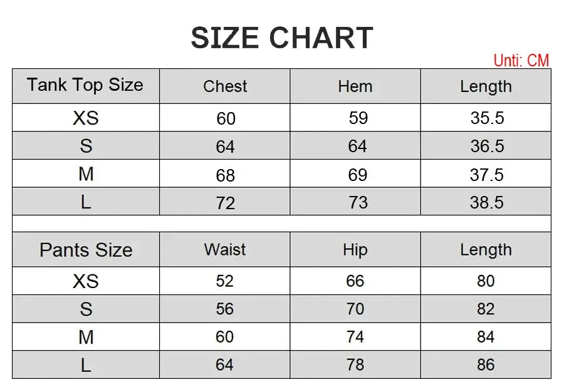The image size is (564, 392).
Task: Select the Chest column header
Action: [x=225, y=86]
